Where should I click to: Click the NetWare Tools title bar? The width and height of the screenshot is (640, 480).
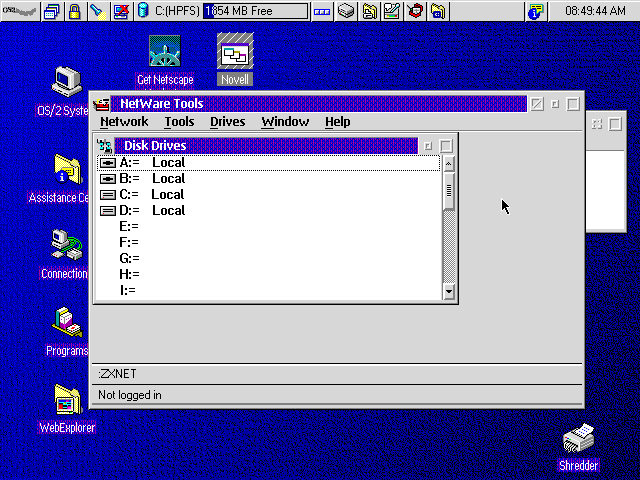pyautogui.click(x=319, y=104)
